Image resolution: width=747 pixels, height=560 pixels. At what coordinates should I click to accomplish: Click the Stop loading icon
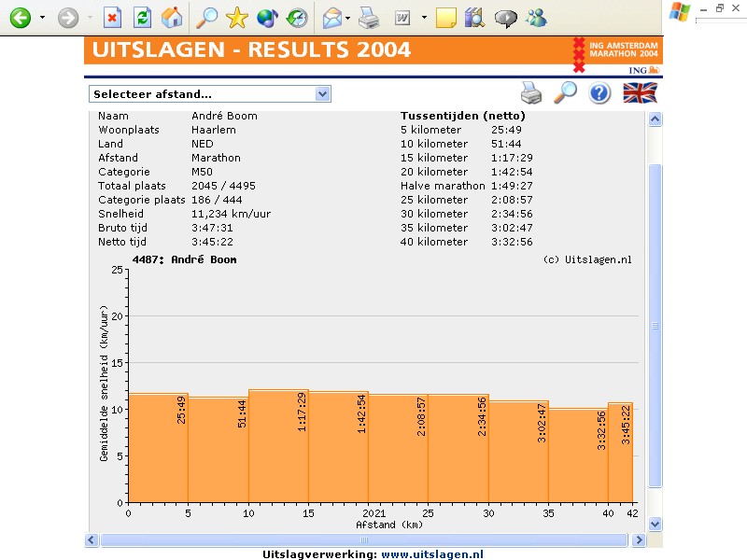click(x=112, y=17)
